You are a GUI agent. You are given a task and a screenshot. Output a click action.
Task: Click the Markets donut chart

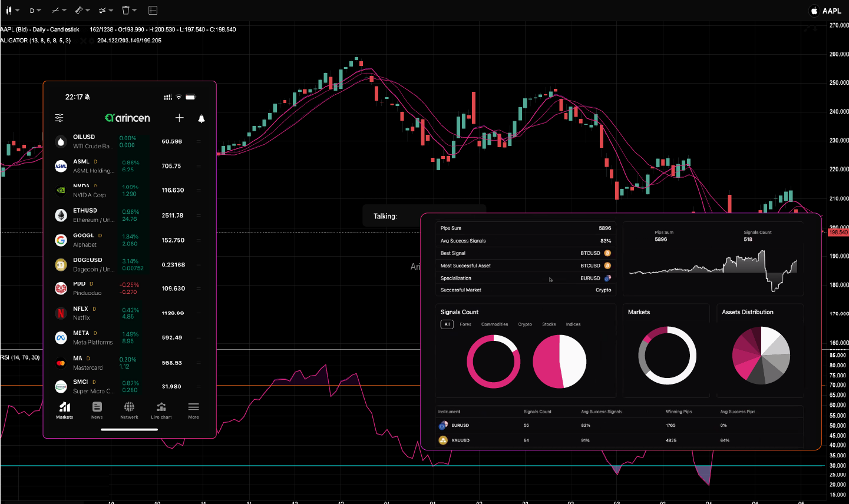click(667, 355)
